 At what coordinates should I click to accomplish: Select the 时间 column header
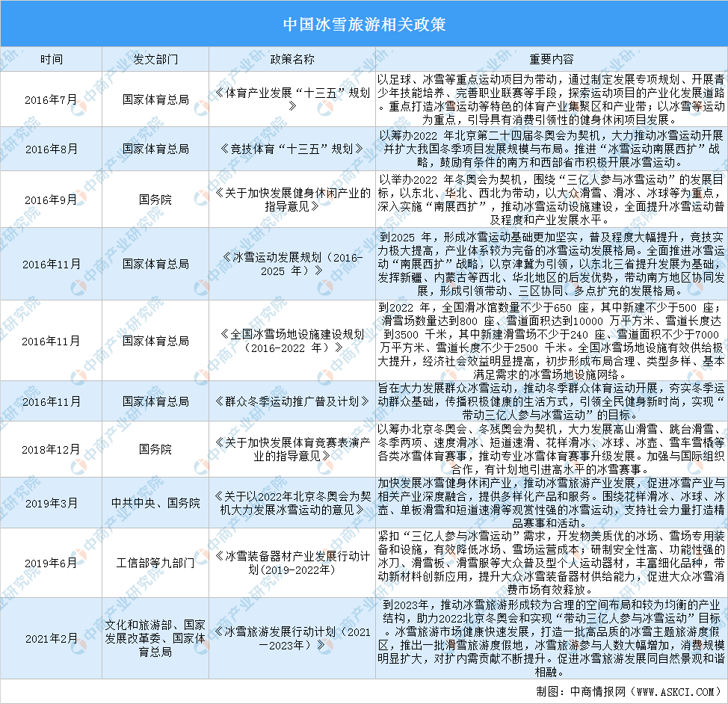pyautogui.click(x=52, y=60)
